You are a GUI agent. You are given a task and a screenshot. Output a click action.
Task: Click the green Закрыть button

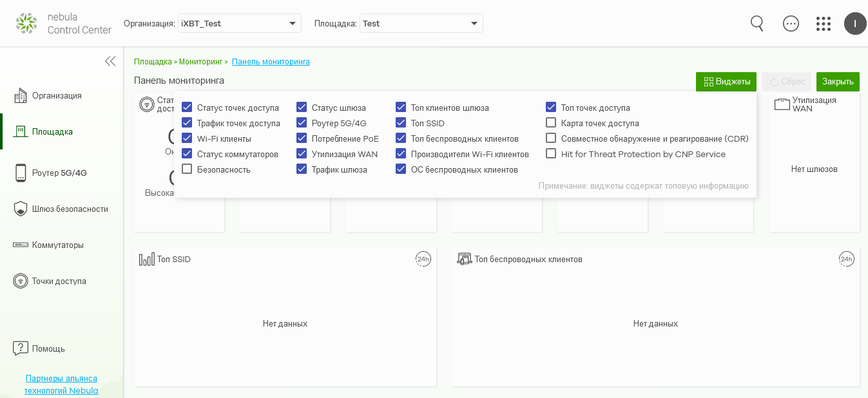coord(838,82)
